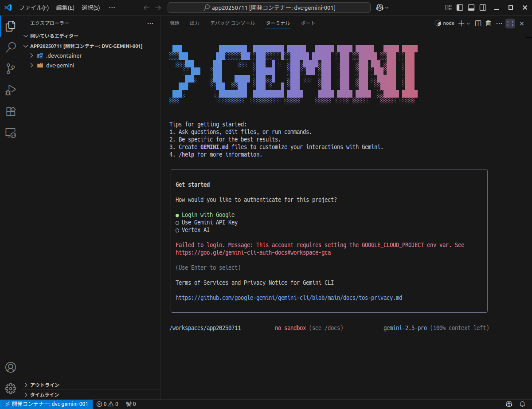Image resolution: width=532 pixels, height=409 pixels.
Task: Open the Manage gear icon
Action: point(11,389)
